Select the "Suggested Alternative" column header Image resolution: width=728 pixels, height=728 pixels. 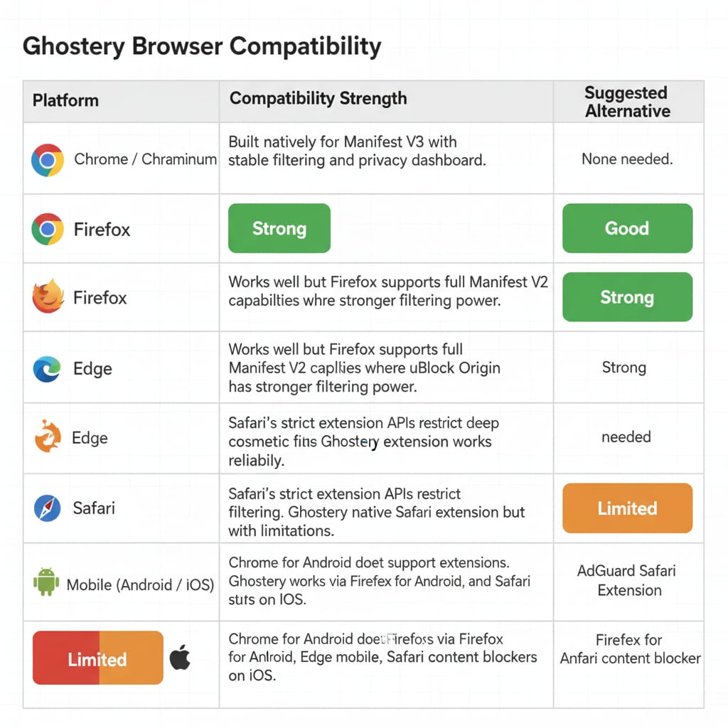pos(627,102)
